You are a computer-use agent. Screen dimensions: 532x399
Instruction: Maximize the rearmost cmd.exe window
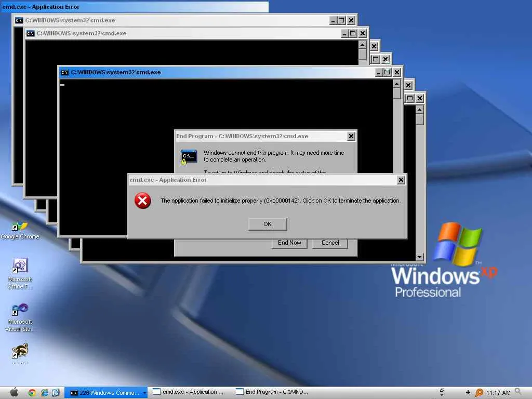(341, 20)
